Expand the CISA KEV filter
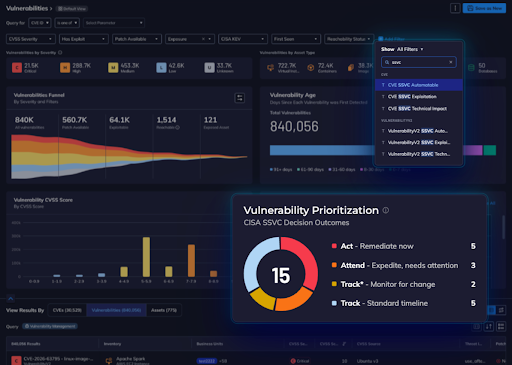Viewport: 512px width, 365px height. pyautogui.click(x=243, y=39)
